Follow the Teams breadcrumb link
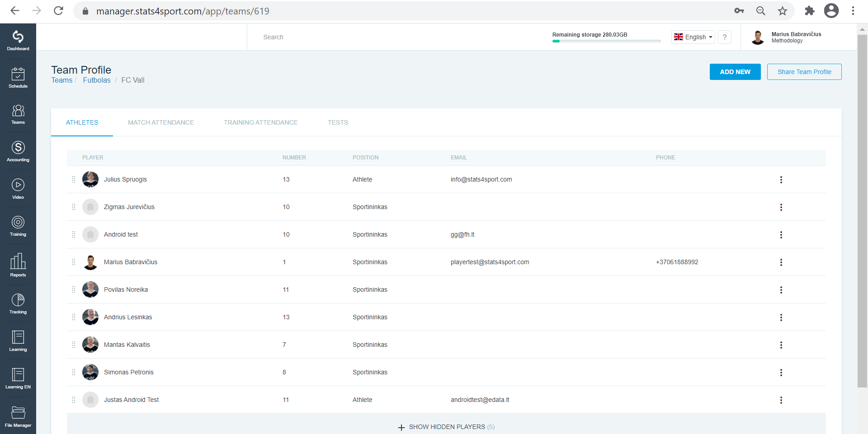The width and height of the screenshot is (868, 434). point(62,80)
